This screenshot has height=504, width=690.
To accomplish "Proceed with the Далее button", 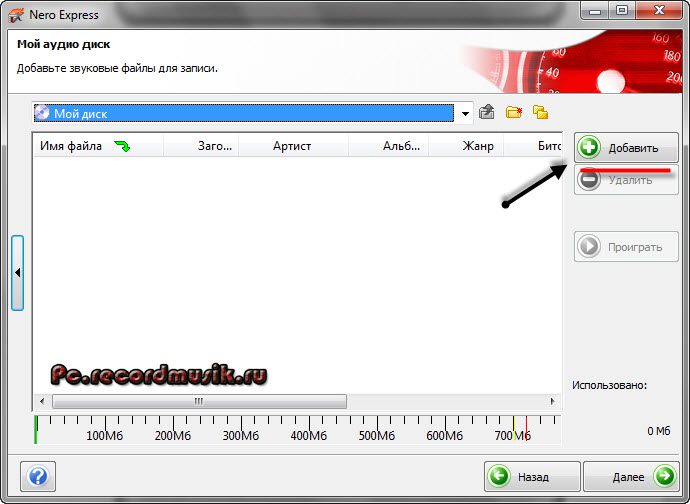I will click(x=631, y=476).
